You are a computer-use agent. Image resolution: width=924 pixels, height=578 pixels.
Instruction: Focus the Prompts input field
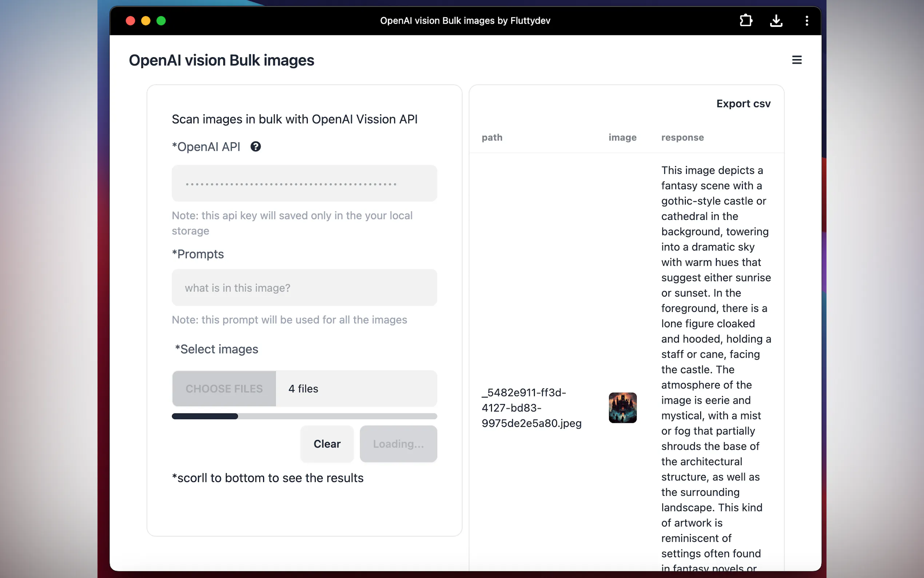[304, 288]
